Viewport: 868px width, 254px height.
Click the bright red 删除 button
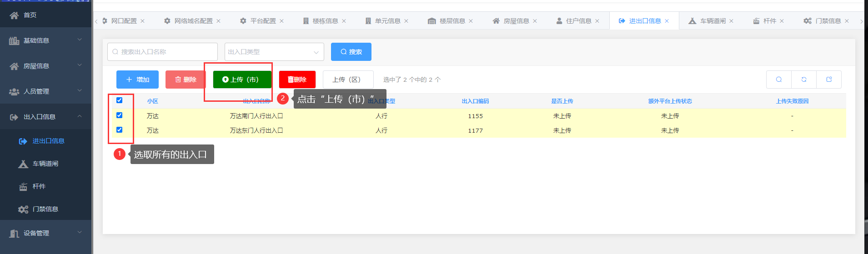click(x=297, y=80)
